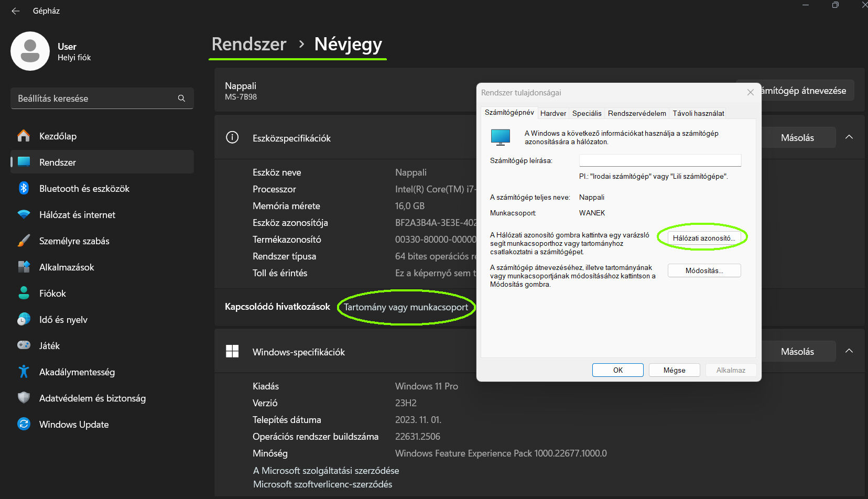Select Bluetooth és eszközök in the sidebar
The height and width of the screenshot is (499, 868).
coord(102,188)
